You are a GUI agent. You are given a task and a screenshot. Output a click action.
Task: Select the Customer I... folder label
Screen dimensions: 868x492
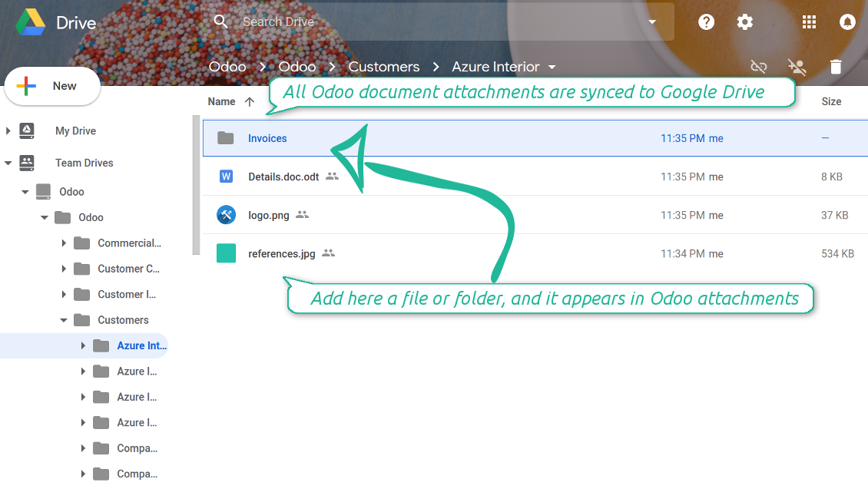[x=127, y=295]
